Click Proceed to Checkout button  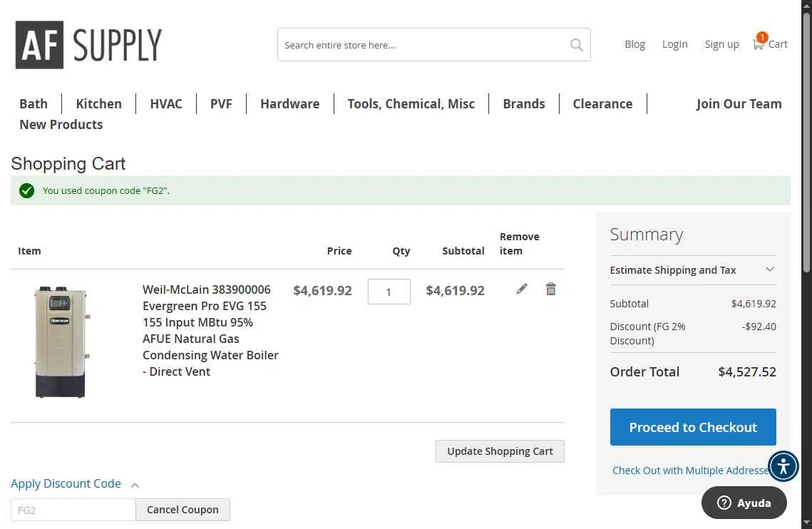pos(693,427)
